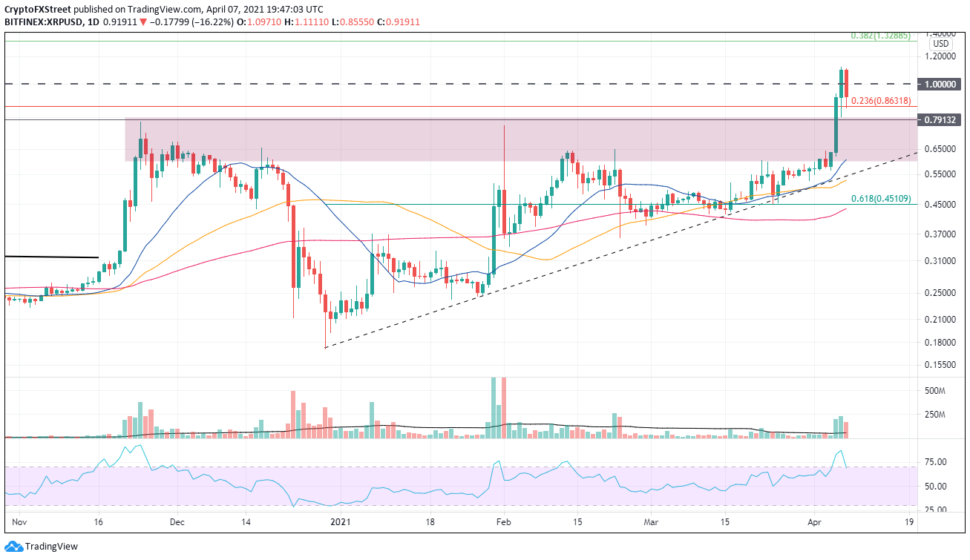Click the 75.00 RSI axis label
Image resolution: width=970 pixels, height=560 pixels.
936,462
